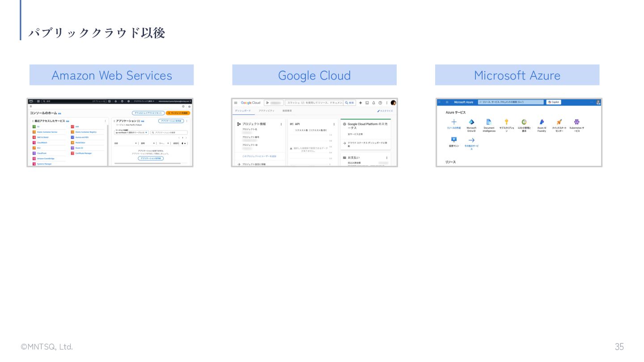Open Microsoft Entra ID icon
The height and width of the screenshot is (362, 644).
click(471, 122)
